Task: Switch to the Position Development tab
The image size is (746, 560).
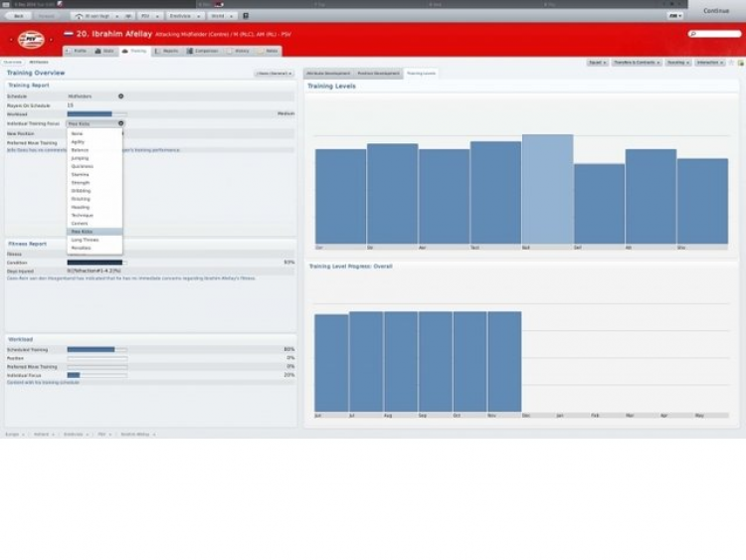Action: pos(378,74)
